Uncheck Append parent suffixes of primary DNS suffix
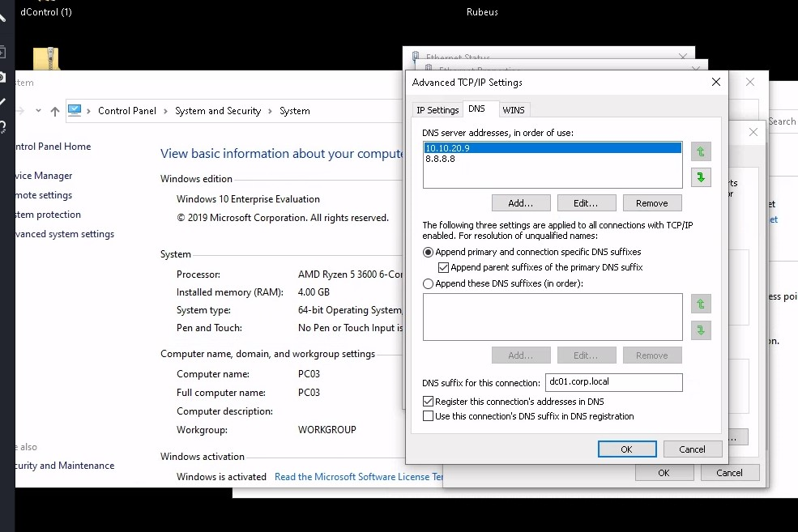Image resolution: width=798 pixels, height=532 pixels. (x=443, y=267)
